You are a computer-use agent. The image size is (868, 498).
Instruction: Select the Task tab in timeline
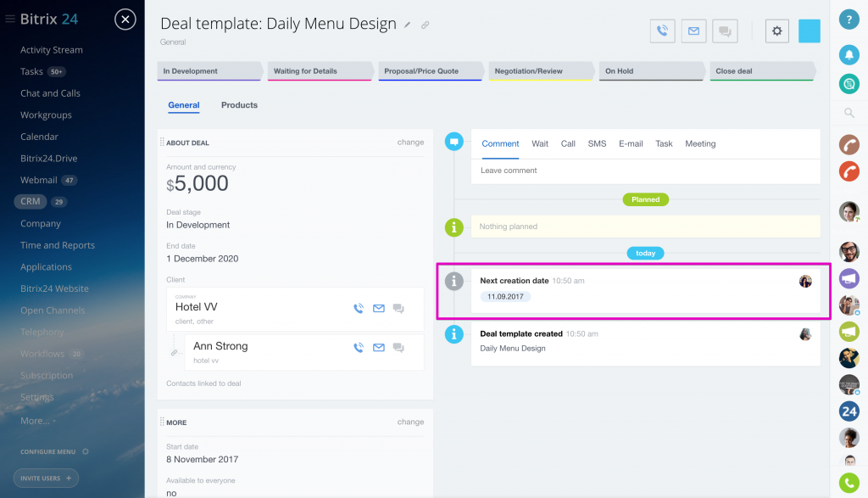664,144
